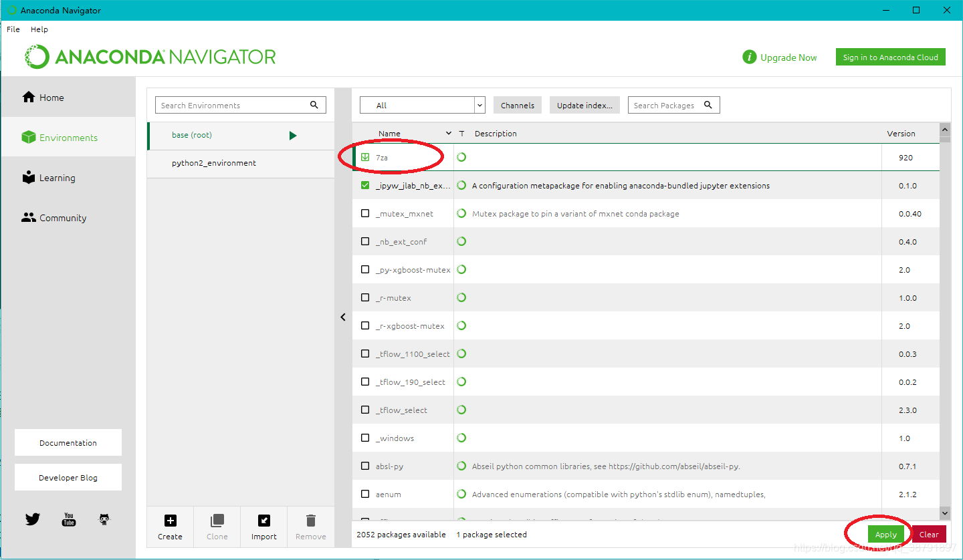Screen dimensions: 963x560
Task: Click the red Clear button
Action: click(x=929, y=535)
